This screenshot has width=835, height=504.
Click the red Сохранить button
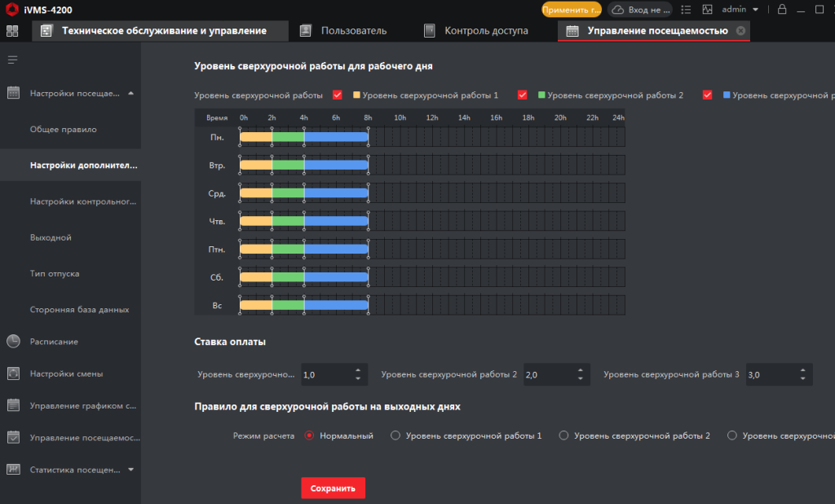333,488
